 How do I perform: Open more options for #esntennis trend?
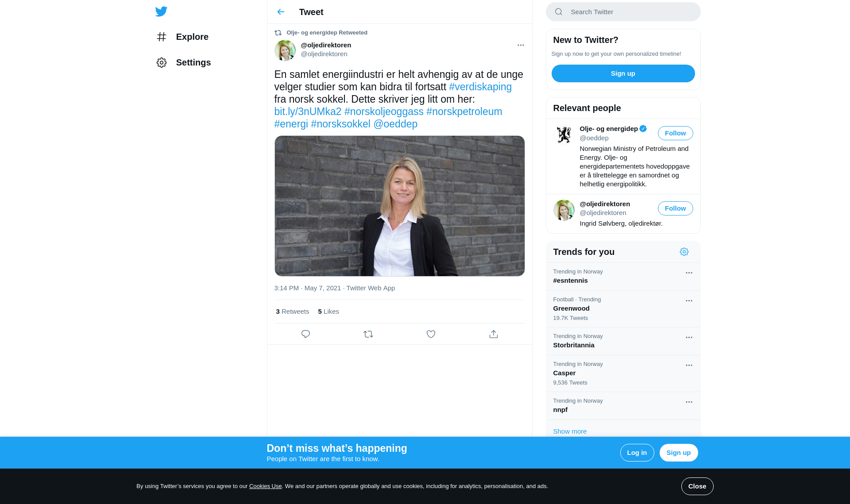pos(689,273)
